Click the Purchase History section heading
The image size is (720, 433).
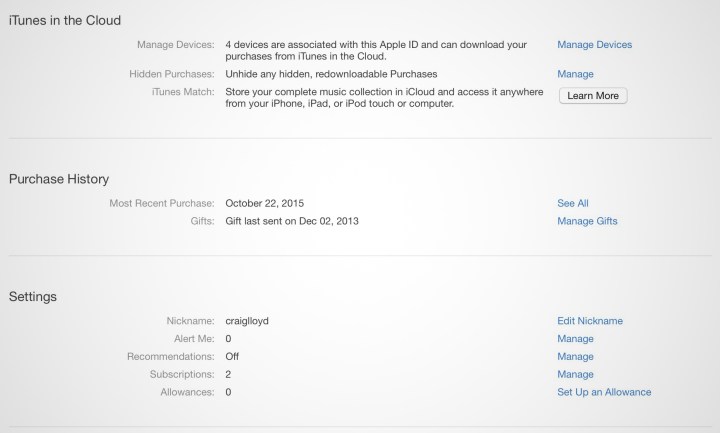point(59,179)
